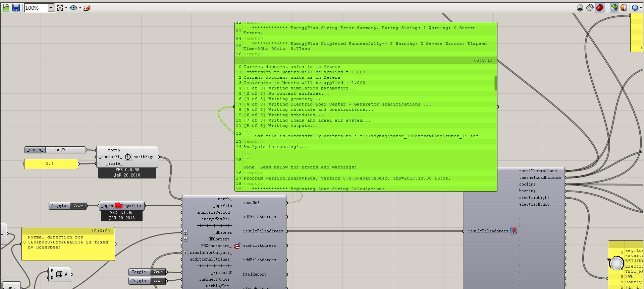Toggle the green selected-only preview button

(614, 8)
